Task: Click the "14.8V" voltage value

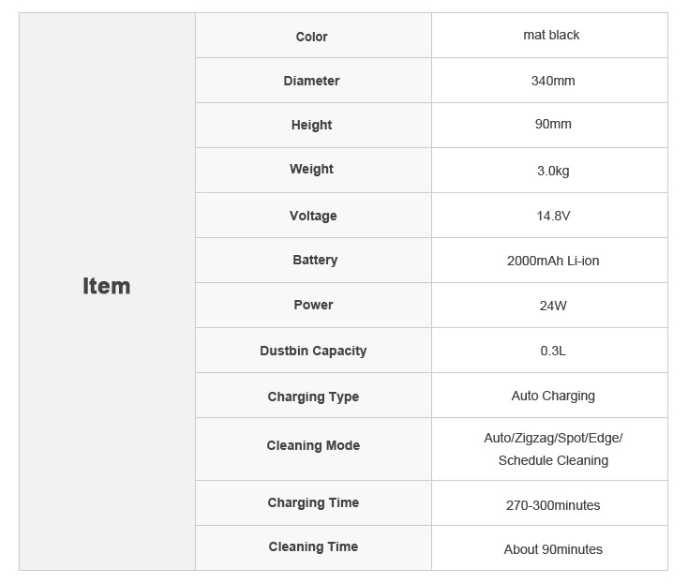Action: point(553,216)
